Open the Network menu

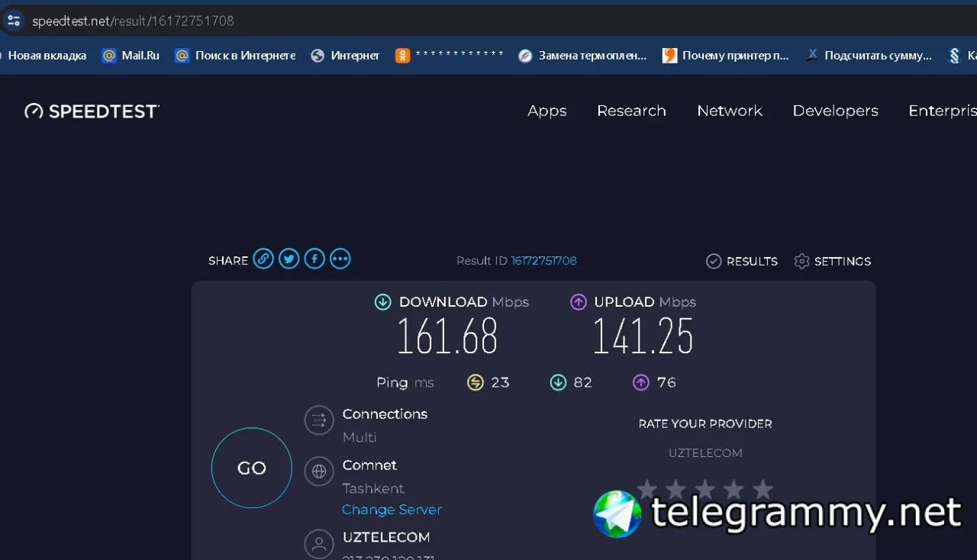[x=730, y=111]
